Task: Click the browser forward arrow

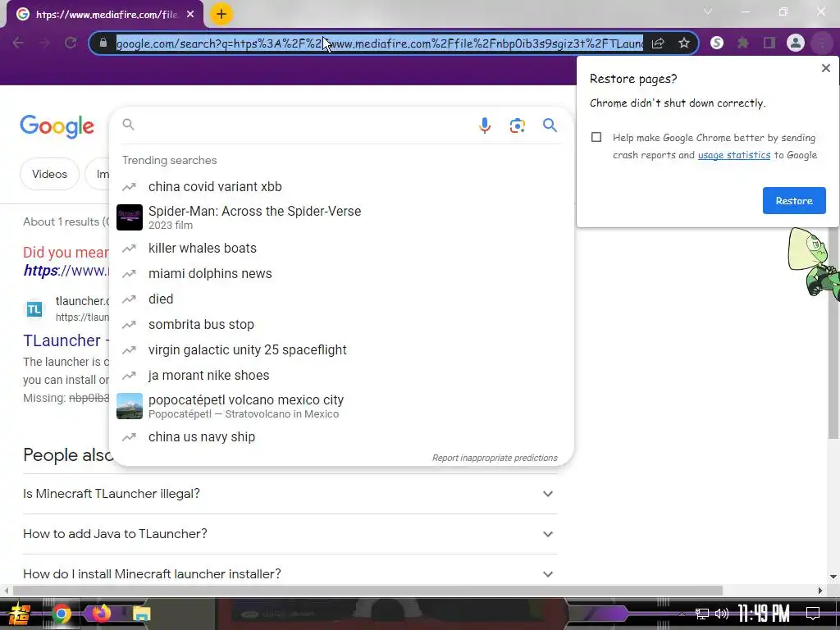Action: 44,43
